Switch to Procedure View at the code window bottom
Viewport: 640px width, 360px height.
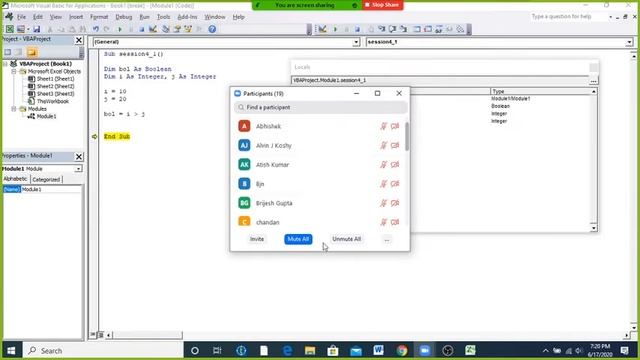click(x=93, y=335)
